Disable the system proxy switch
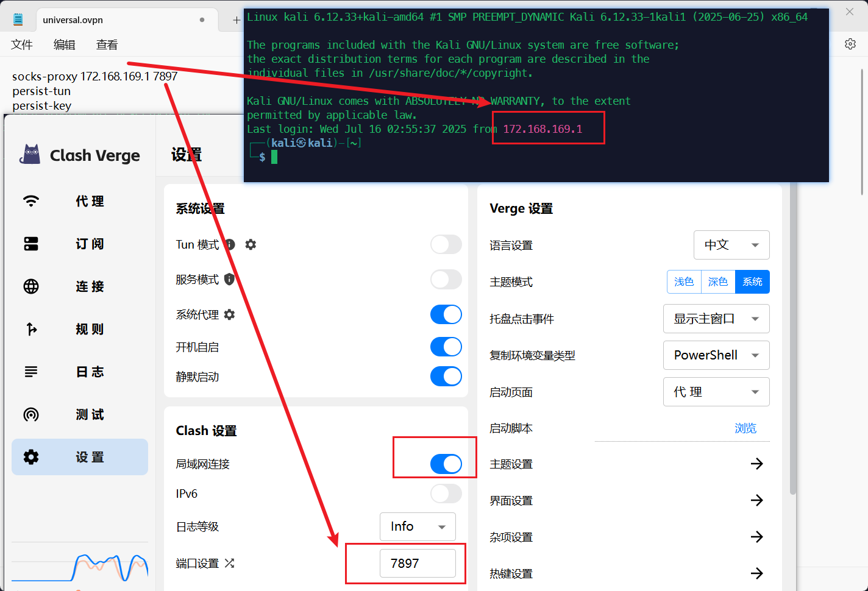The image size is (868, 591). click(446, 314)
